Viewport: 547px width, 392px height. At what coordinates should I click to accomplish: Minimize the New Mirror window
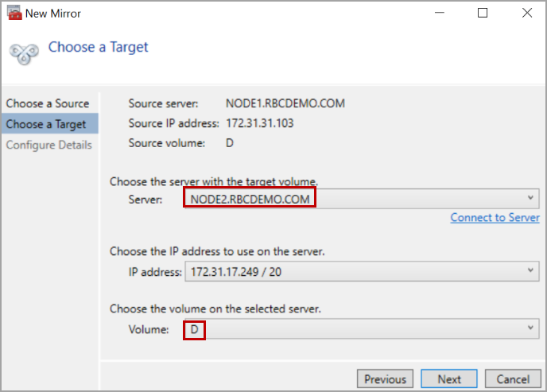(x=438, y=14)
